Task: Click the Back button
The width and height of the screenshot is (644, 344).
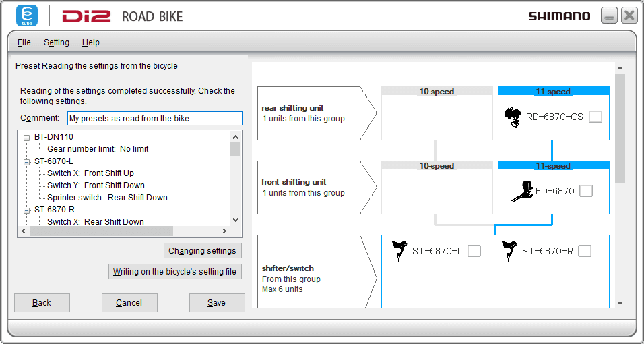Action: tap(42, 303)
